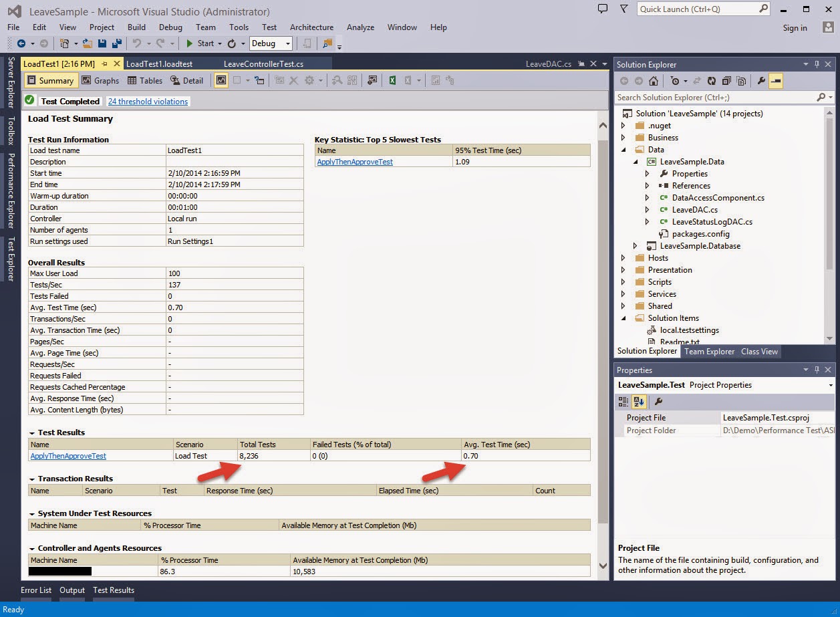This screenshot has width=840, height=617.
Task: Click the Find in Files toolbar icon
Action: point(327,43)
